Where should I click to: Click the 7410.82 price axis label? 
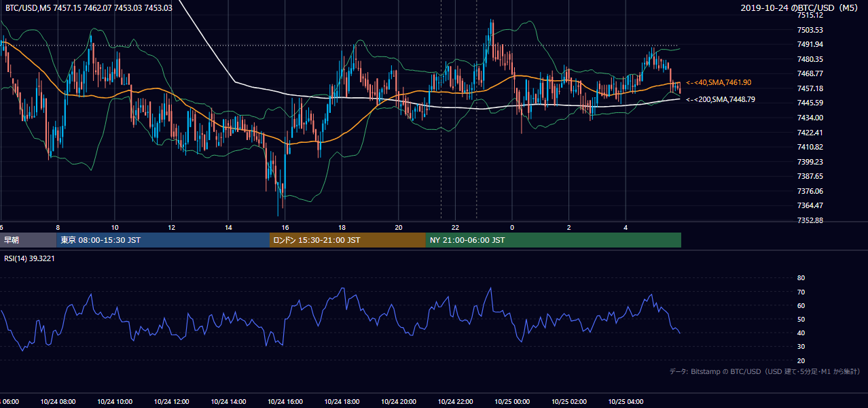pyautogui.click(x=810, y=147)
